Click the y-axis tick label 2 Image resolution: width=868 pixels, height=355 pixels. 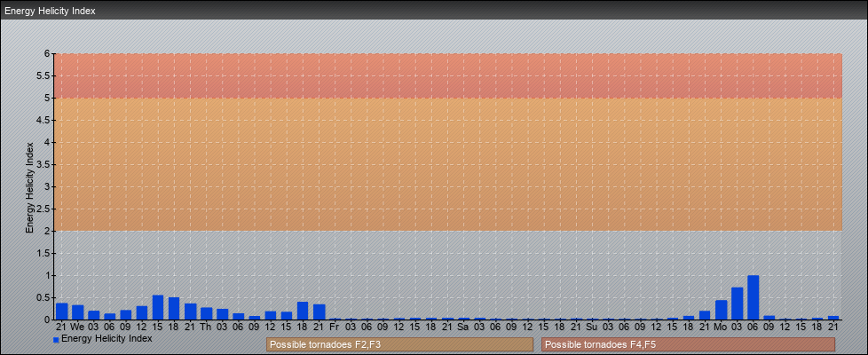point(47,231)
